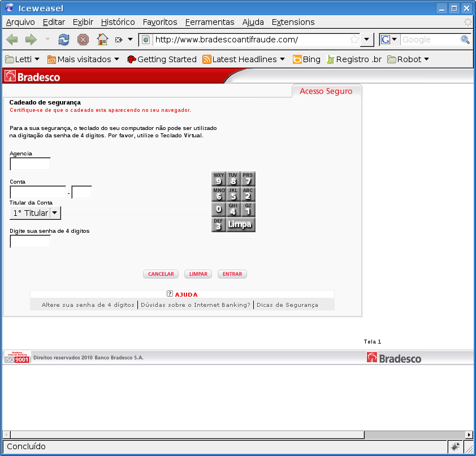Open the Bing bookmark
The height and width of the screenshot is (456, 476).
tap(306, 59)
